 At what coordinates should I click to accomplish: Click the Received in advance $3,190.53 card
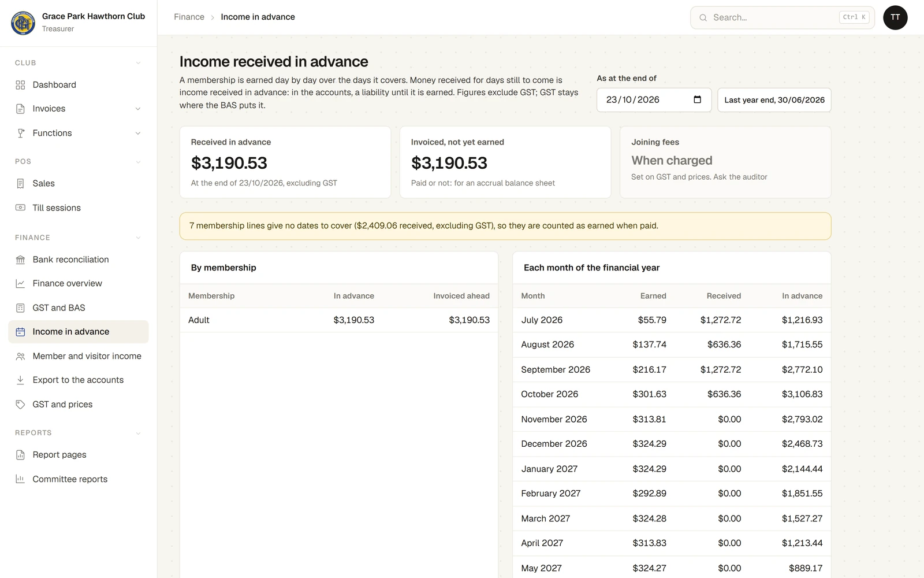[285, 162]
